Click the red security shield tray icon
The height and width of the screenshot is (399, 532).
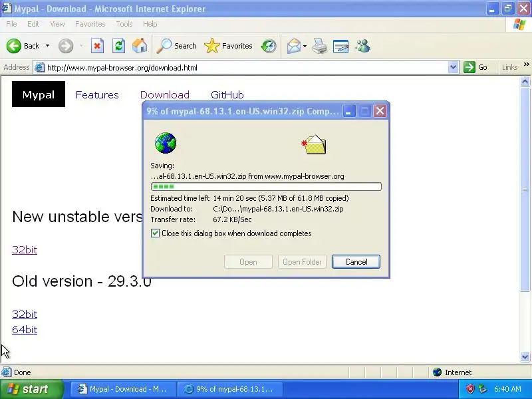click(x=470, y=389)
